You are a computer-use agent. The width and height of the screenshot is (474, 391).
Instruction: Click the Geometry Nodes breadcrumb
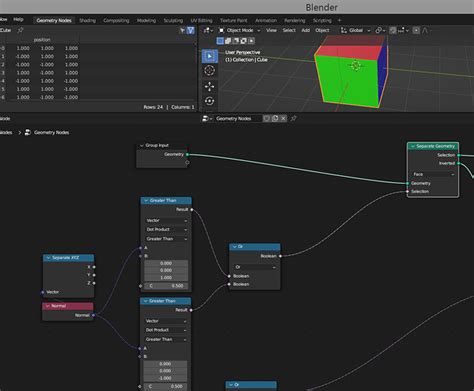51,132
